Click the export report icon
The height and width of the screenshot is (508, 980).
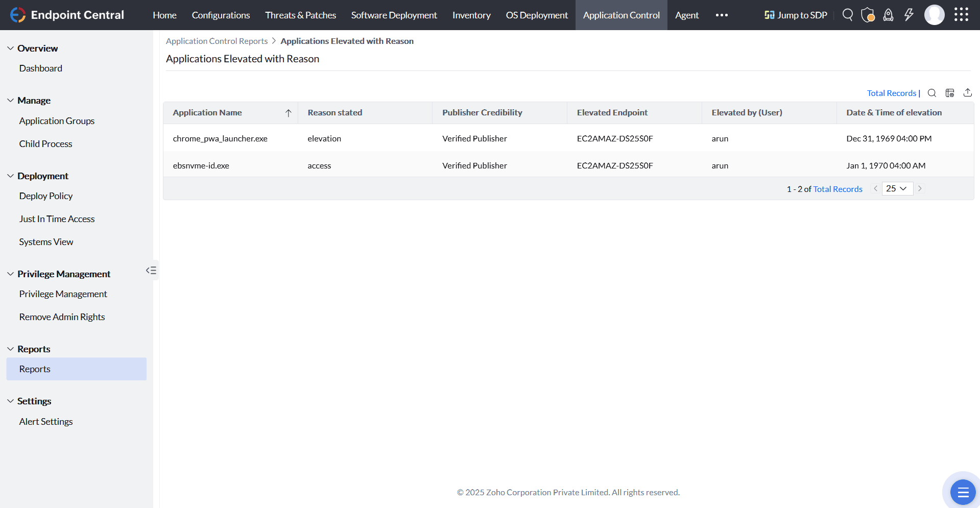pos(967,92)
